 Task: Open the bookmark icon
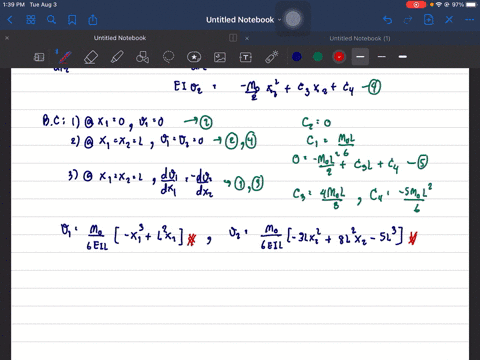pyautogui.click(x=72, y=20)
